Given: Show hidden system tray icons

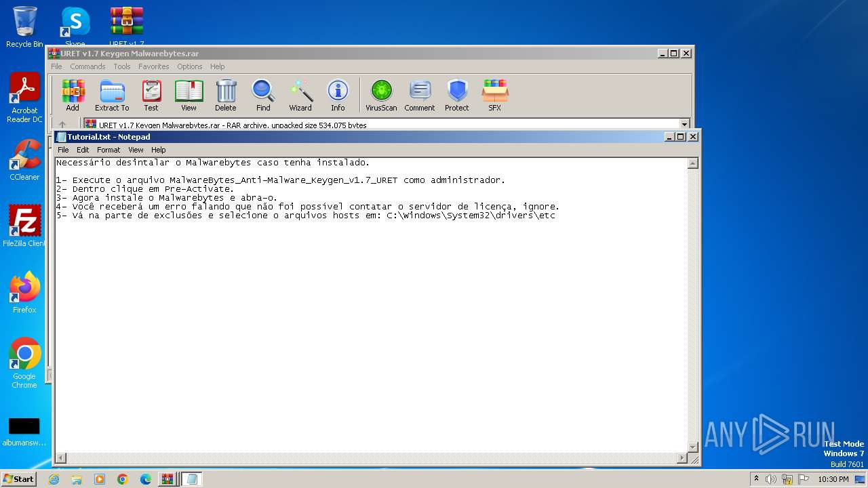Looking at the screenshot, I should click(x=756, y=479).
